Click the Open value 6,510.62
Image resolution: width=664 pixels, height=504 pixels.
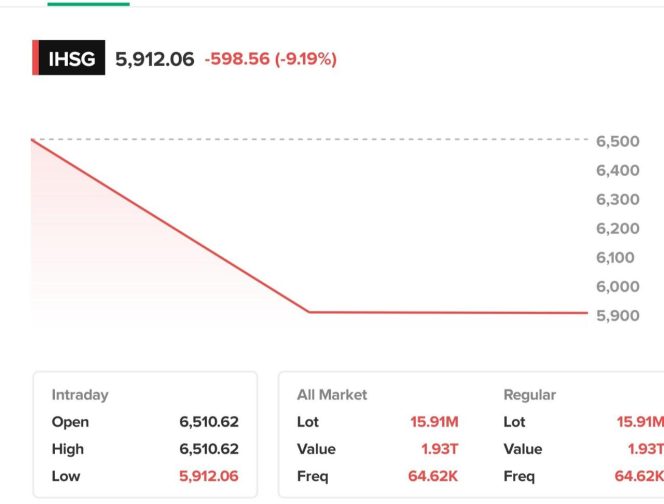[208, 422]
